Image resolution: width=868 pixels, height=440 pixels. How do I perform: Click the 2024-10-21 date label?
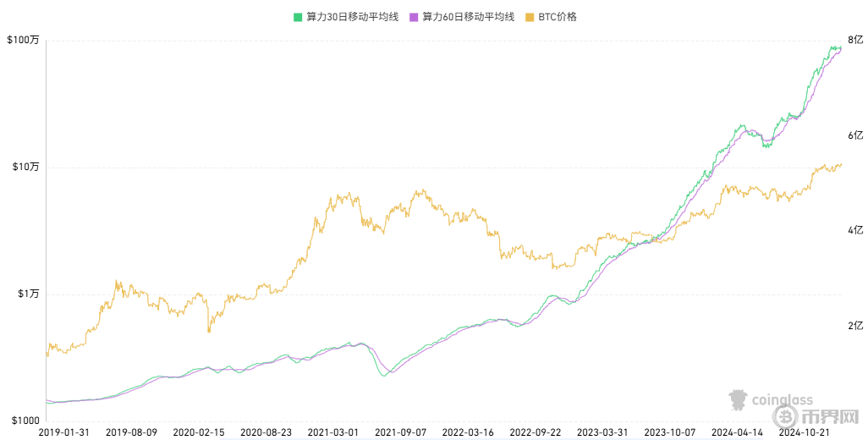[805, 432]
